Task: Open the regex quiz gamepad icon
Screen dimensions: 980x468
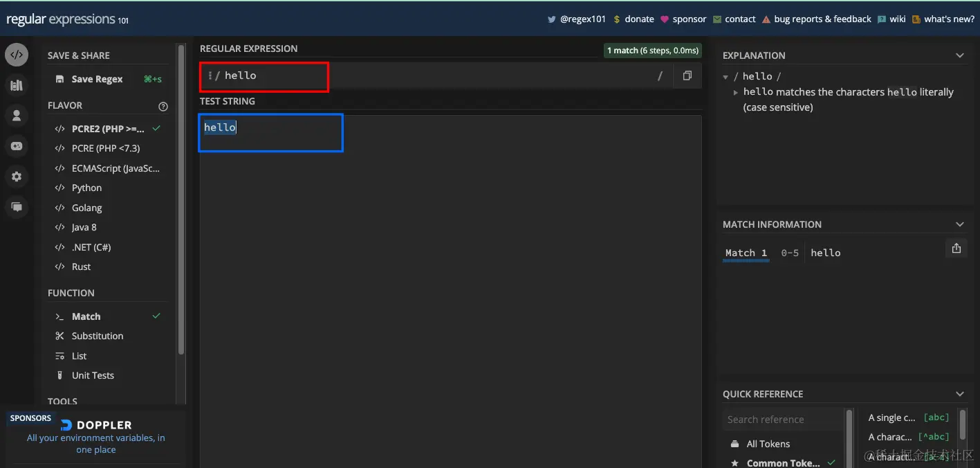Action: tap(17, 146)
